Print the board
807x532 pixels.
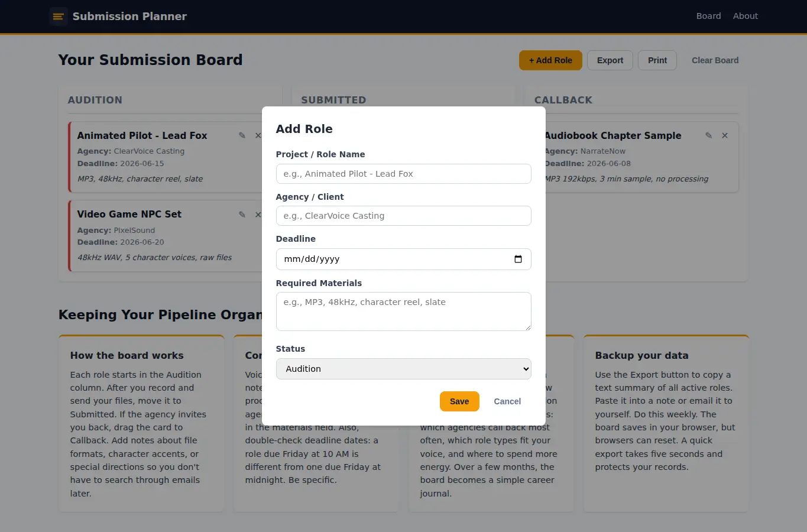[657, 60]
